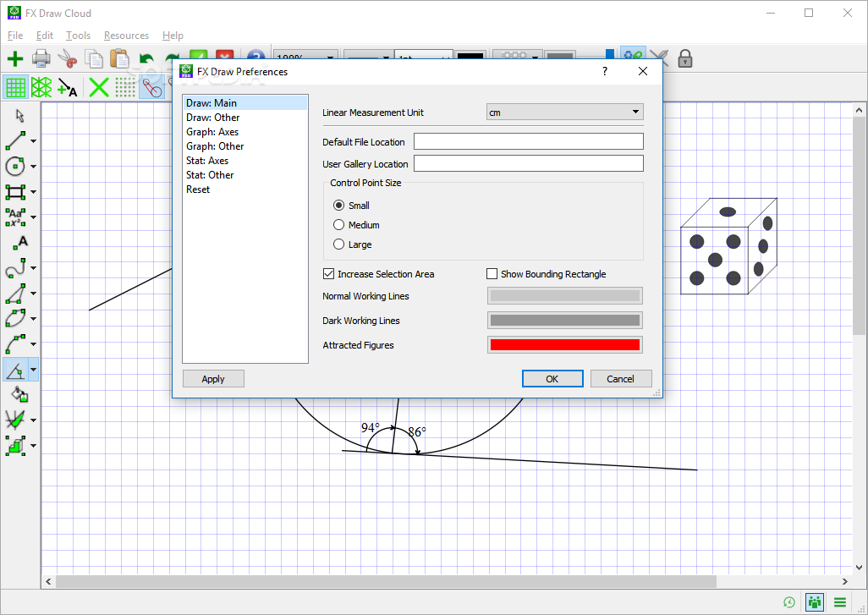
Task: Click the scissors Cut icon
Action: (x=68, y=58)
